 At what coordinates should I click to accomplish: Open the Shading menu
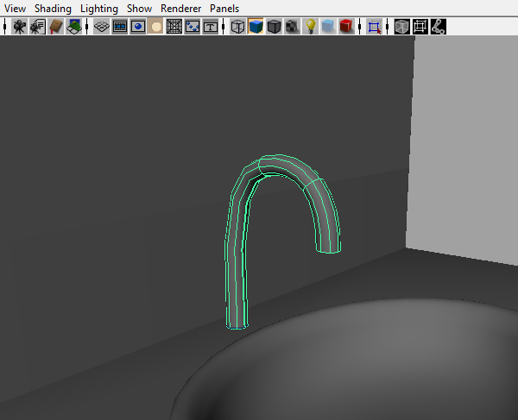point(53,9)
